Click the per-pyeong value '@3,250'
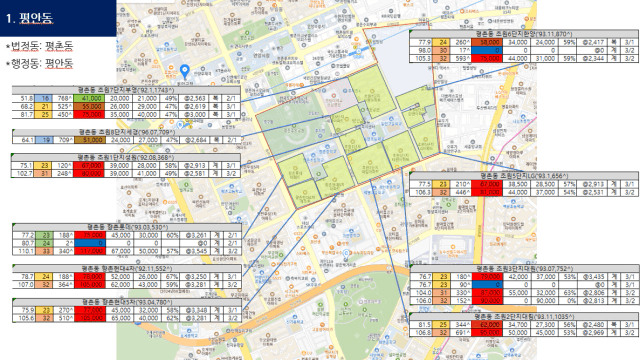 tap(195, 277)
